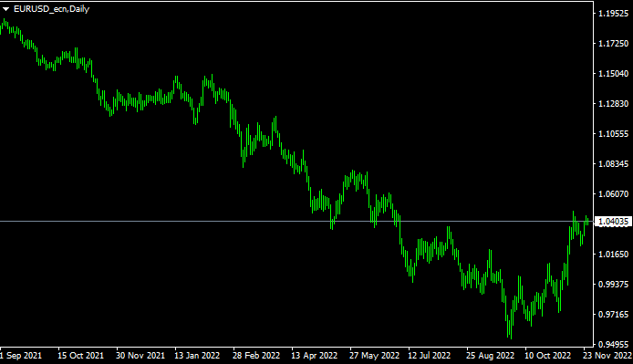
Task: Click the 30 Nov 2021 date label
Action: pyautogui.click(x=140, y=356)
